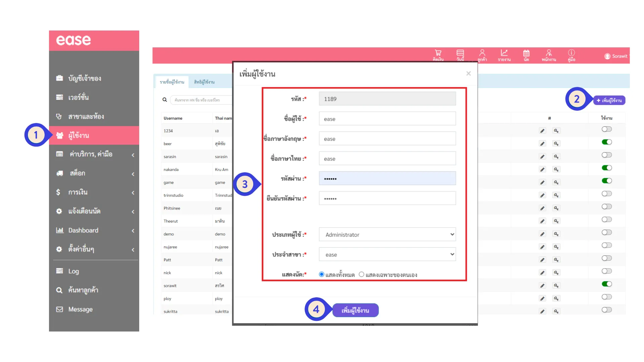Click the + เพิ่มผู้ใช้งาน button at top right
The width and height of the screenshot is (644, 362).
[x=609, y=101]
